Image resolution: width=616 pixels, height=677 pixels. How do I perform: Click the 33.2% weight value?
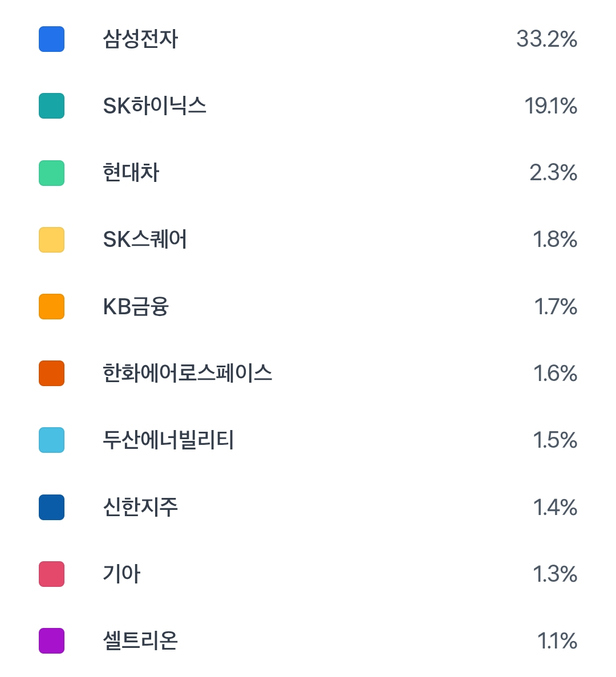click(x=546, y=39)
